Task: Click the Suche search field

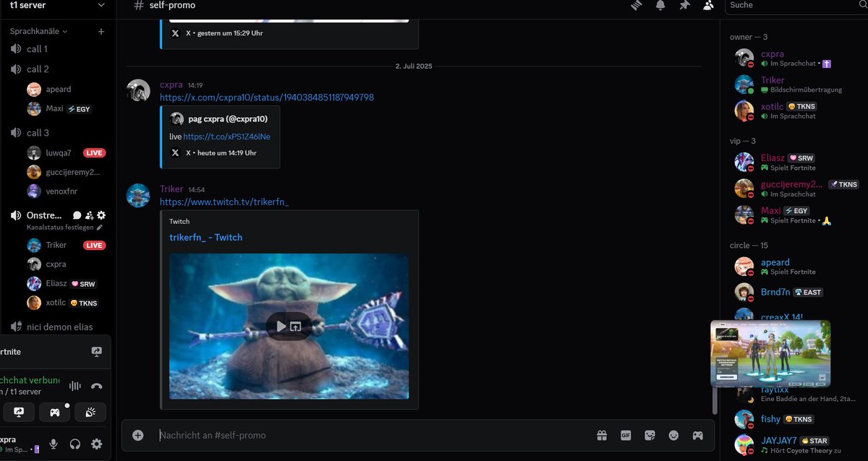Action: 796,5
